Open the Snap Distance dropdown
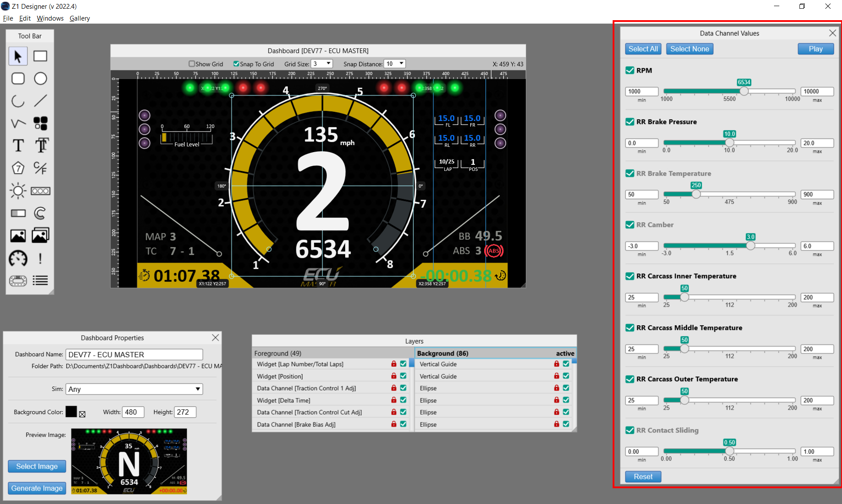The width and height of the screenshot is (842, 504). click(x=395, y=64)
